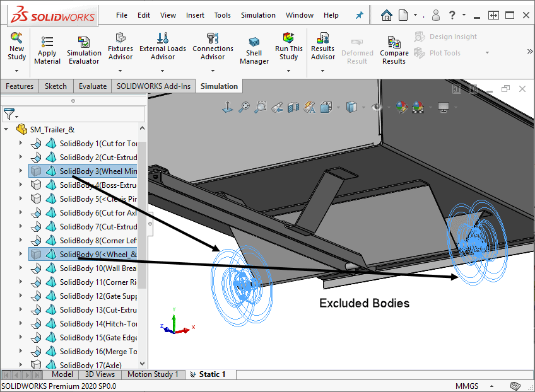Open Plot Tools
Image resolution: width=535 pixels, height=392 pixels.
pyautogui.click(x=437, y=53)
